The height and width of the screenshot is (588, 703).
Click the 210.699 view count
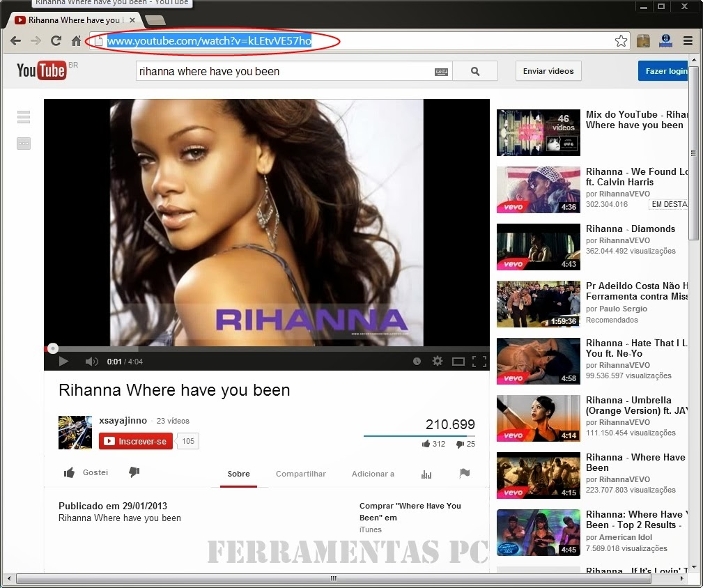tap(450, 424)
